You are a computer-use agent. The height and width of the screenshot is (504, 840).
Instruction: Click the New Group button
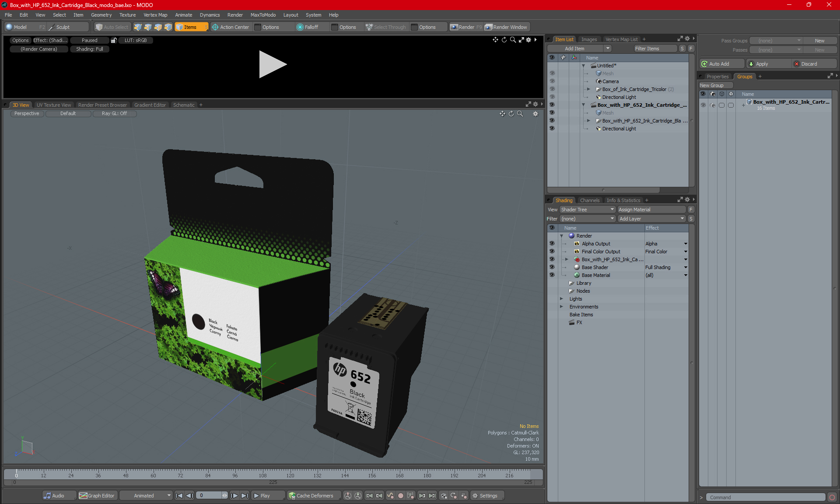716,85
